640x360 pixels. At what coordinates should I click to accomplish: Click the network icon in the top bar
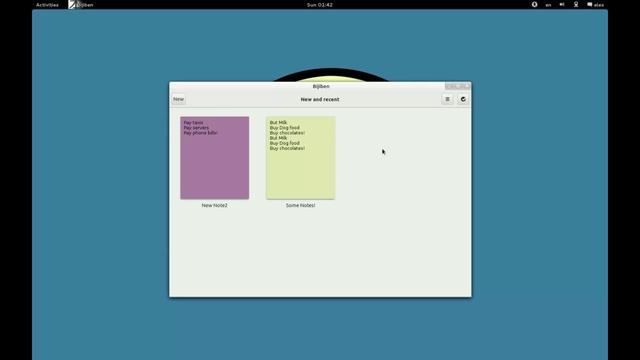coord(576,4)
